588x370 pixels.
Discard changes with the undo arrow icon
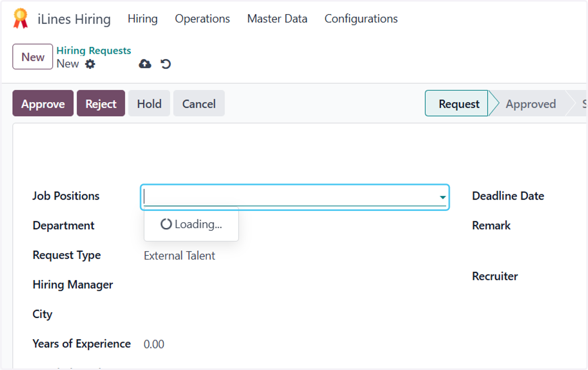(x=166, y=64)
